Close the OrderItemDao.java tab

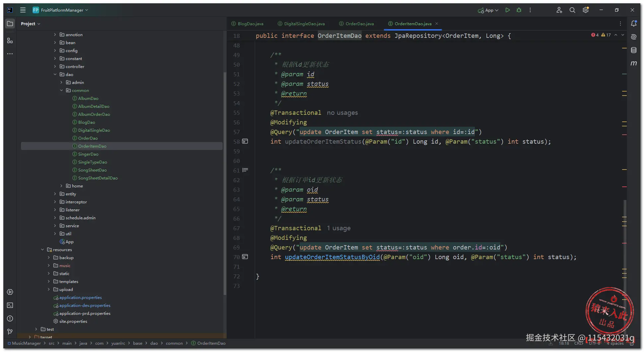(437, 24)
